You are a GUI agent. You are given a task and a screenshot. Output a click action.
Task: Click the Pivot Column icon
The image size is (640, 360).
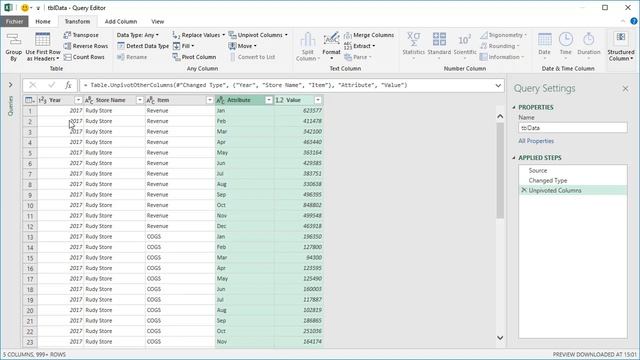click(x=176, y=57)
